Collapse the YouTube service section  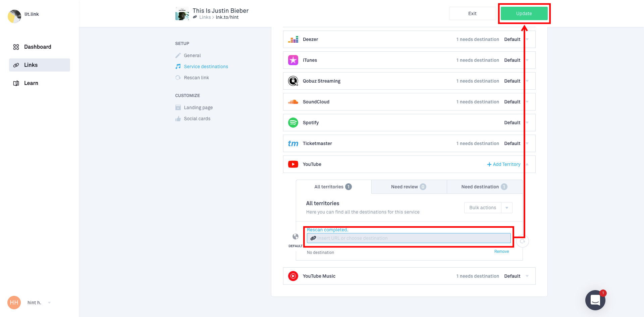pos(527,164)
